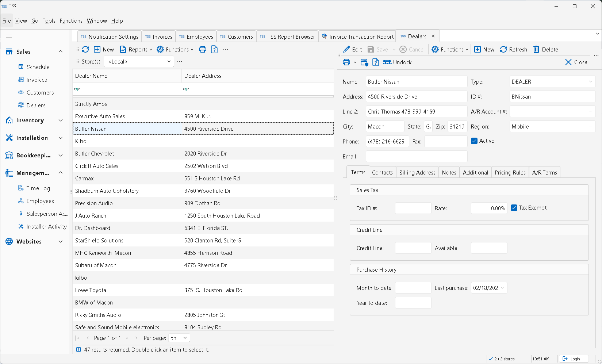This screenshot has height=364, width=602.
Task: Open Invoices from the Sales sidebar section
Action: pos(37,80)
